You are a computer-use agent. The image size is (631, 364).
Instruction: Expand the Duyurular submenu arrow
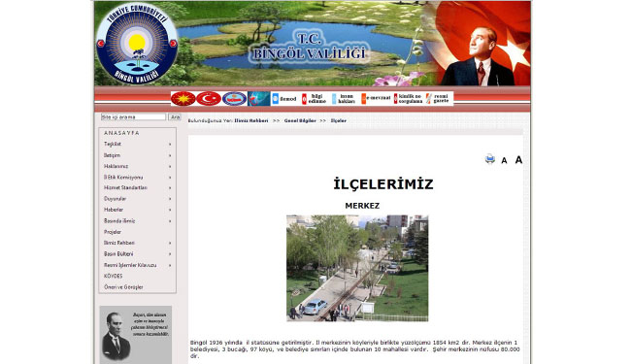170,199
